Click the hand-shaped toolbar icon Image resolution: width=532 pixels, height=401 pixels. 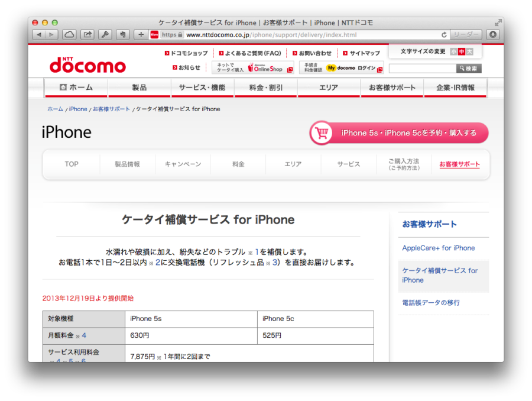(x=123, y=35)
